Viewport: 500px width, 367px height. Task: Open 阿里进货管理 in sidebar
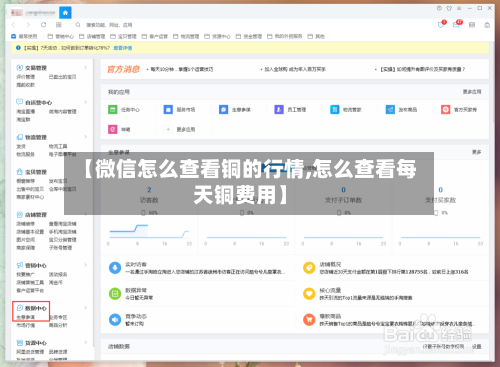pyautogui.click(x=30, y=352)
